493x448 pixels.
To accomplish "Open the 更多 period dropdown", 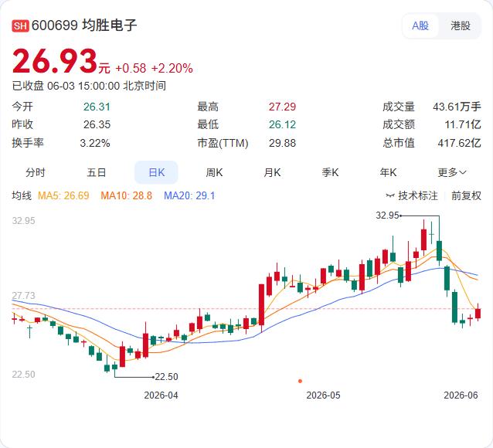I will click(x=452, y=172).
